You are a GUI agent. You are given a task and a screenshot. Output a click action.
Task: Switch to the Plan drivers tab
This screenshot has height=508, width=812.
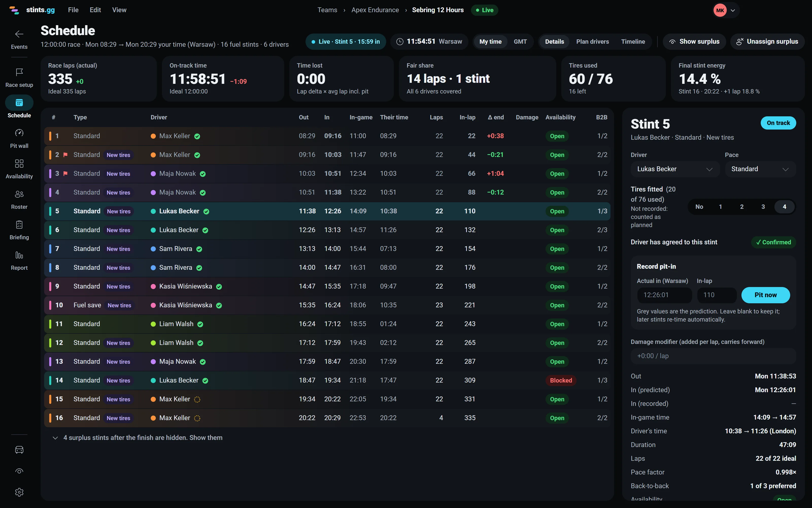tap(592, 42)
